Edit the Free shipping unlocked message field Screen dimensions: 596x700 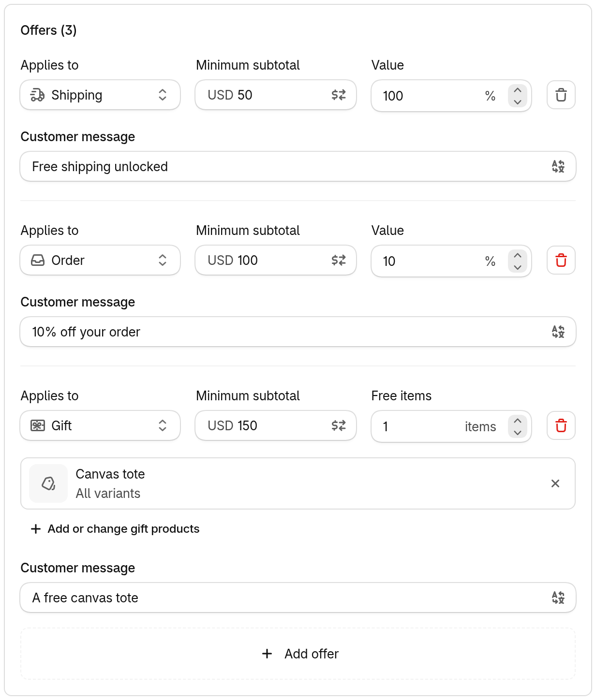298,166
